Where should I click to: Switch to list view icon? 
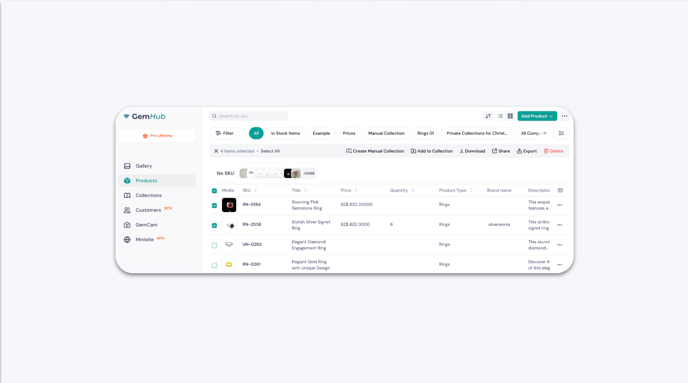pos(500,116)
